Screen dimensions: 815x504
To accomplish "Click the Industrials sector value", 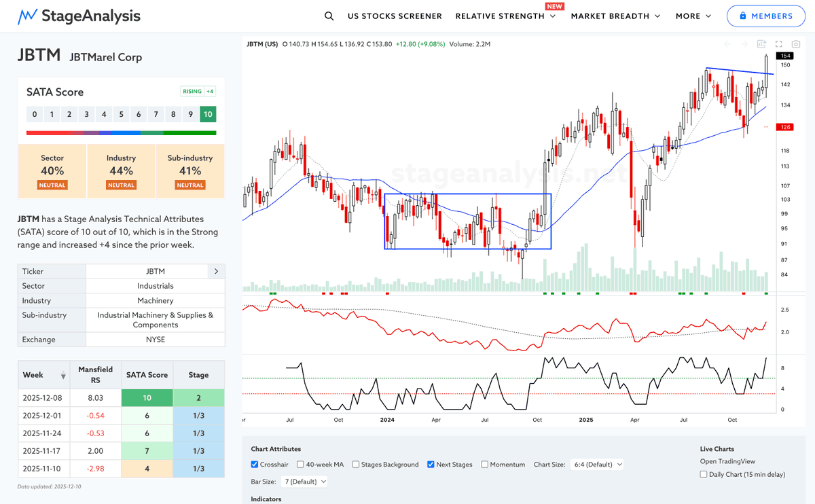I will pyautogui.click(x=156, y=286).
